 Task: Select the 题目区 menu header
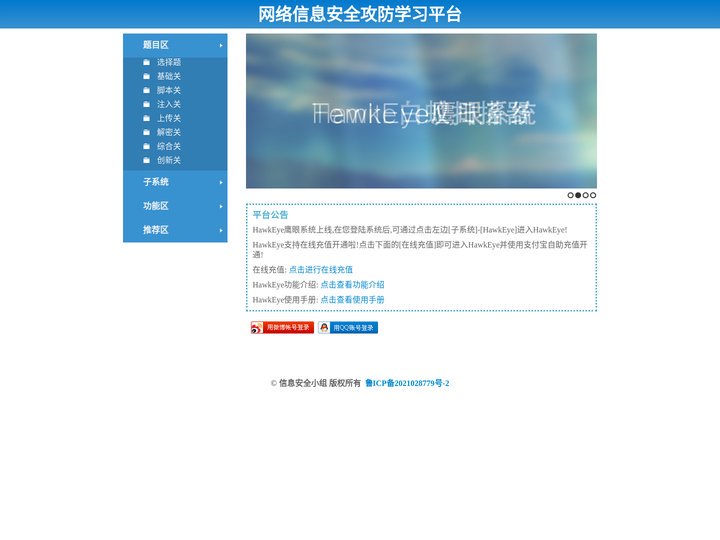click(x=175, y=45)
